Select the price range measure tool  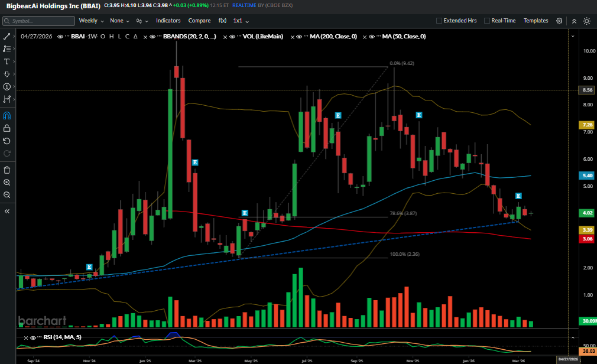coord(7,99)
